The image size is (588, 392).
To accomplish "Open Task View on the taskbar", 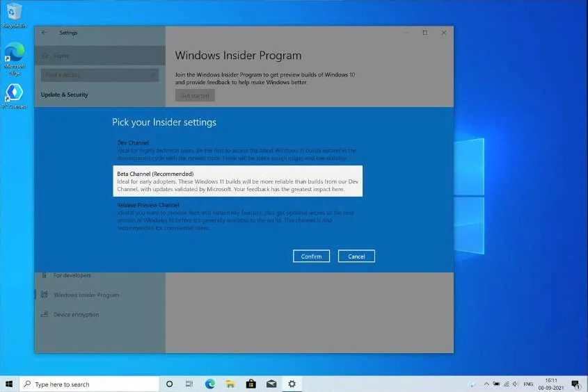I will [x=189, y=384].
